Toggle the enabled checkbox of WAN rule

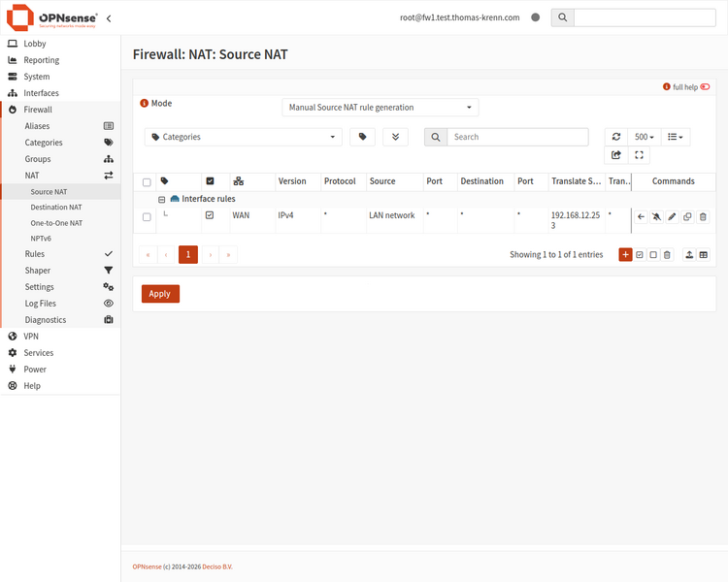click(x=210, y=215)
